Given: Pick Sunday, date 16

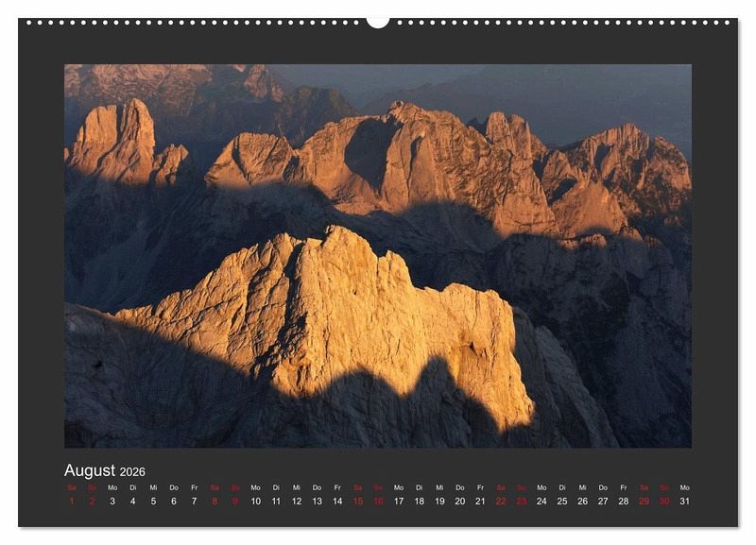Looking at the screenshot, I should pyautogui.click(x=378, y=501).
